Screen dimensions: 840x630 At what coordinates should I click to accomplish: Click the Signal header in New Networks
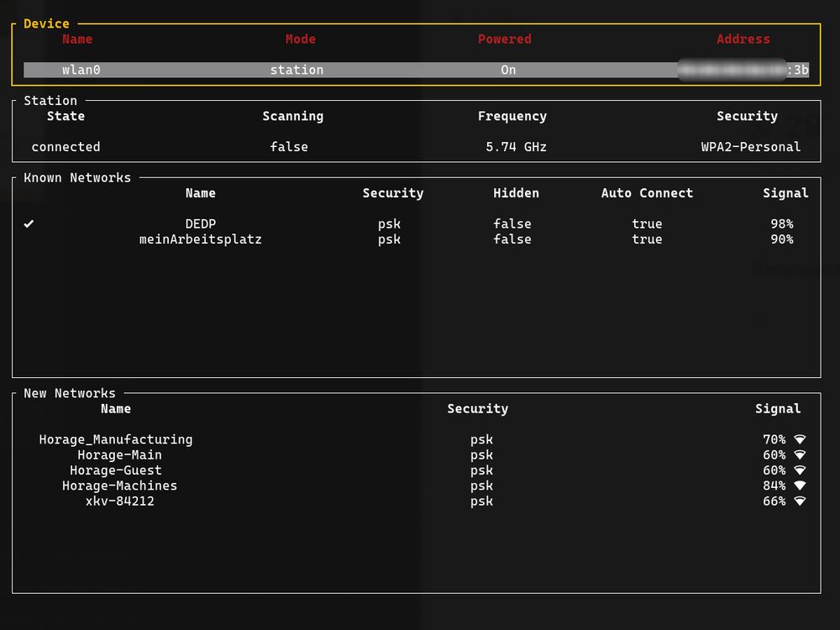click(x=779, y=409)
